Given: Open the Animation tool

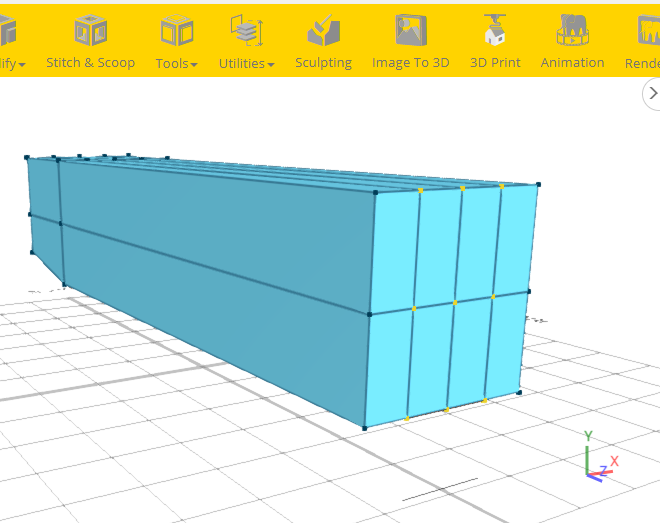Looking at the screenshot, I should click(x=572, y=42).
